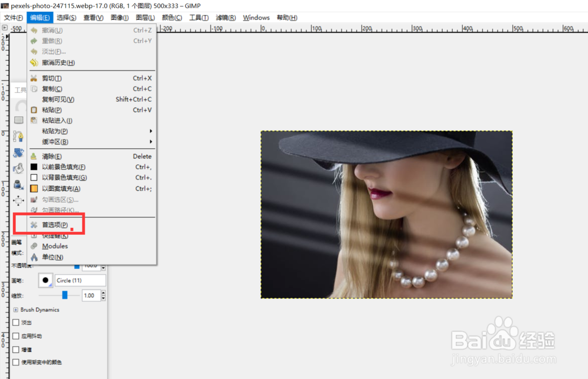
Task: Open the 图层 (Layer) menu
Action: point(145,18)
